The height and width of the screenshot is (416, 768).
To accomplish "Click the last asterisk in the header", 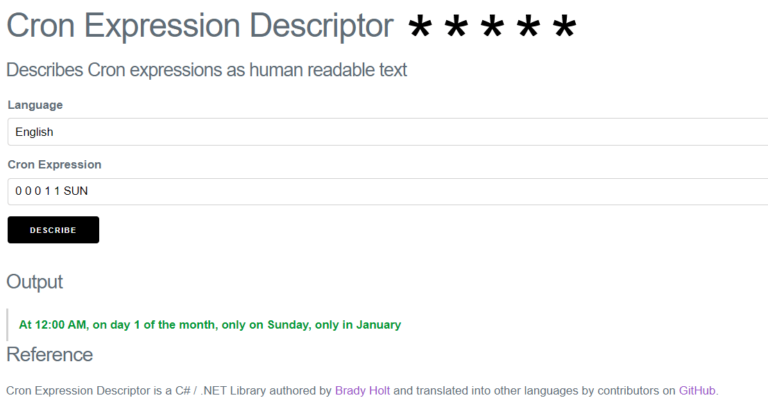I will [x=564, y=26].
